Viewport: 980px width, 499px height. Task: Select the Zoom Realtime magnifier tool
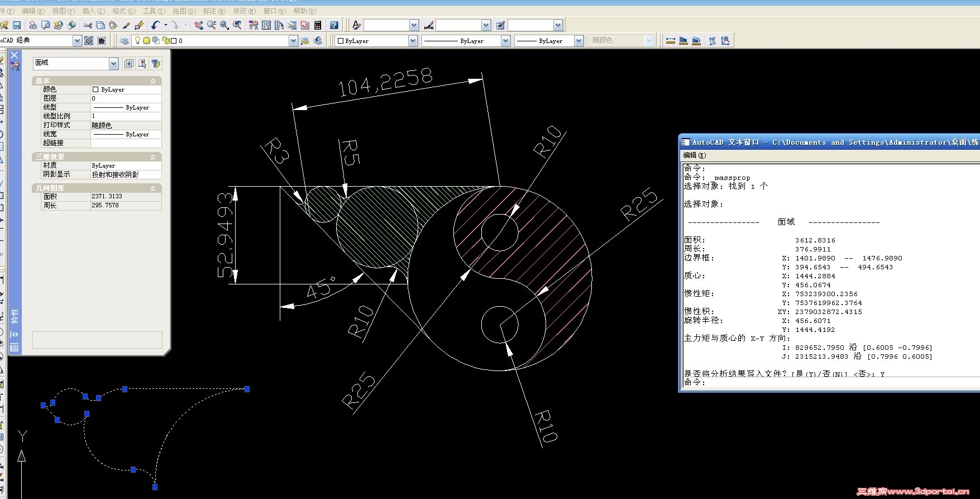pyautogui.click(x=212, y=25)
